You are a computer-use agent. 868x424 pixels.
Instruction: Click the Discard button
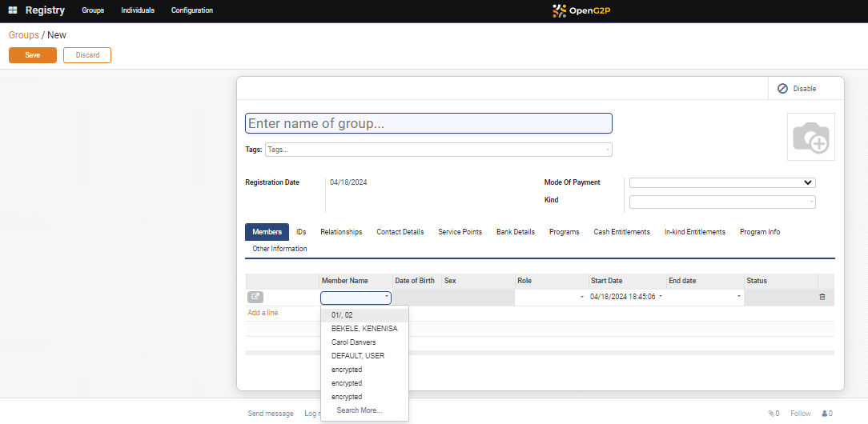coord(87,55)
